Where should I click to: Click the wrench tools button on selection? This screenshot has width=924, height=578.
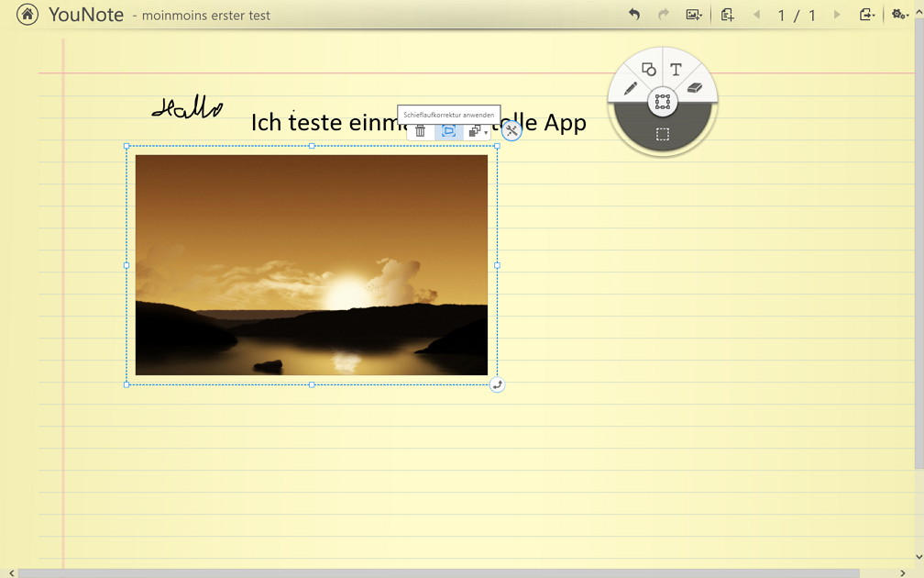tap(511, 131)
